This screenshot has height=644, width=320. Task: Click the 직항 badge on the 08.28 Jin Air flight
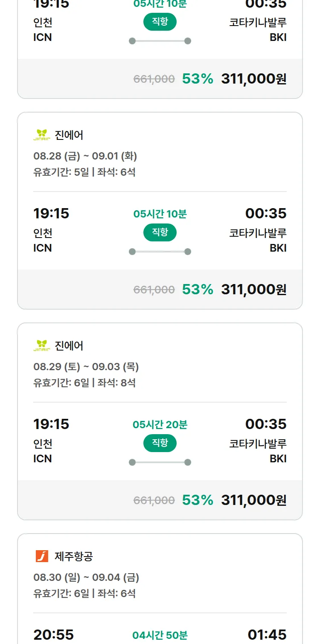tap(160, 232)
